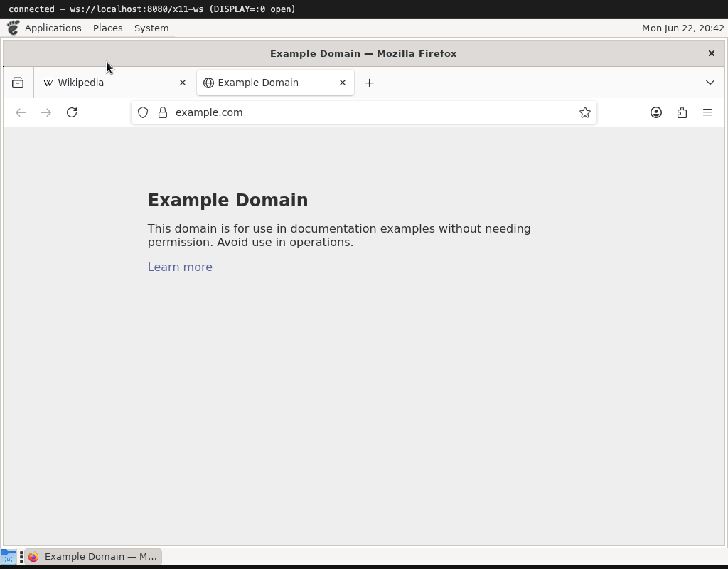The height and width of the screenshot is (569, 728).
Task: Go forward one page
Action: (x=46, y=112)
